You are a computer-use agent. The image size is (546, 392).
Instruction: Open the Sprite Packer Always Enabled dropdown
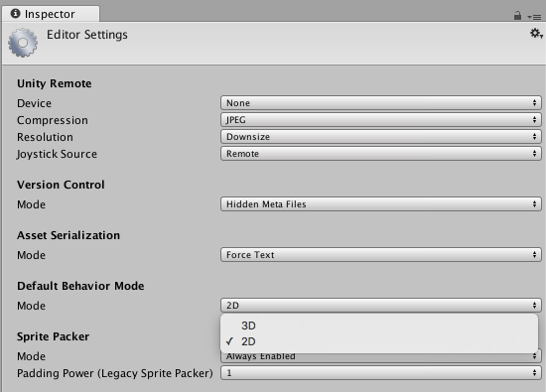click(x=381, y=357)
